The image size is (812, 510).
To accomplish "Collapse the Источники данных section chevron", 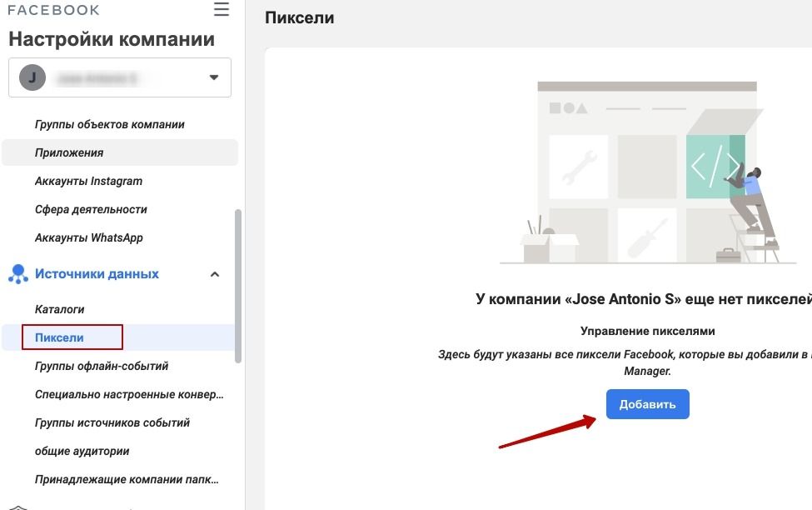I will 215,274.
